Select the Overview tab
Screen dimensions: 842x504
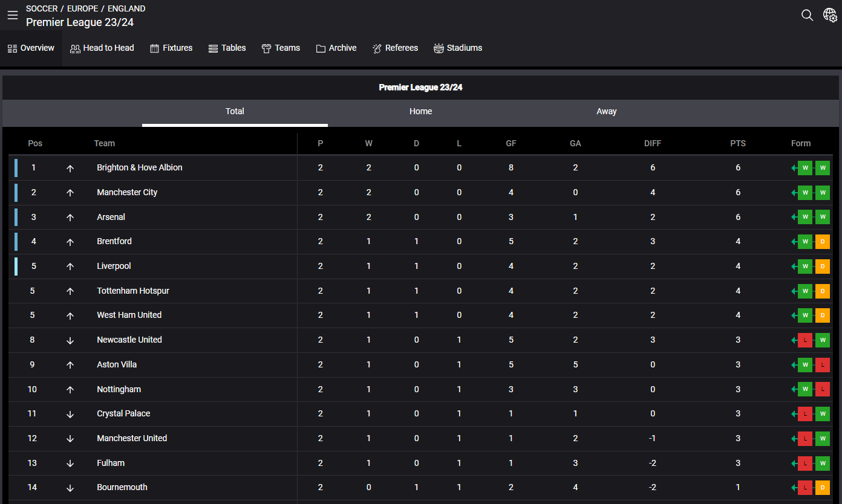pyautogui.click(x=31, y=48)
